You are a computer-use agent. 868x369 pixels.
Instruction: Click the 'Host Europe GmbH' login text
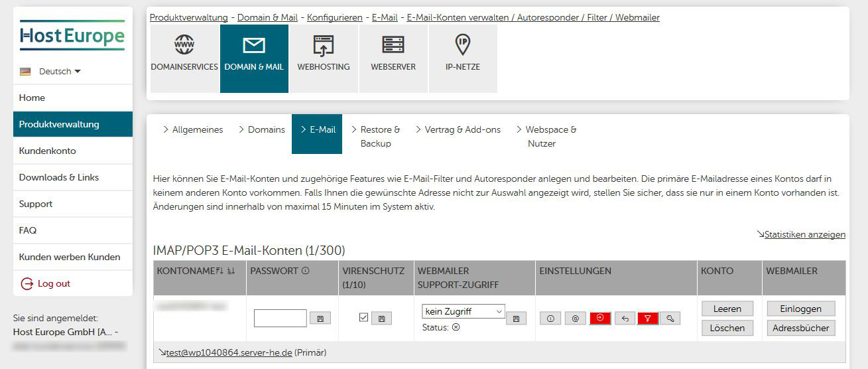[x=66, y=331]
